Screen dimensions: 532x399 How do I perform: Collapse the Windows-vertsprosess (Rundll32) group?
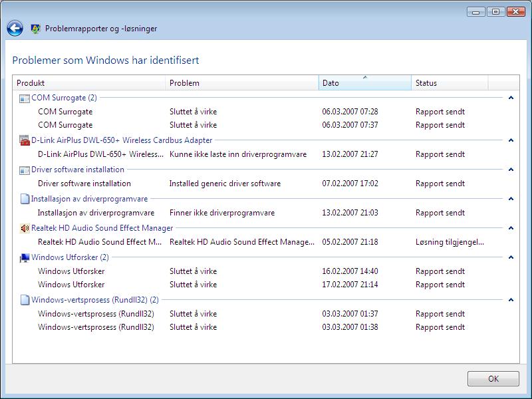coord(511,300)
